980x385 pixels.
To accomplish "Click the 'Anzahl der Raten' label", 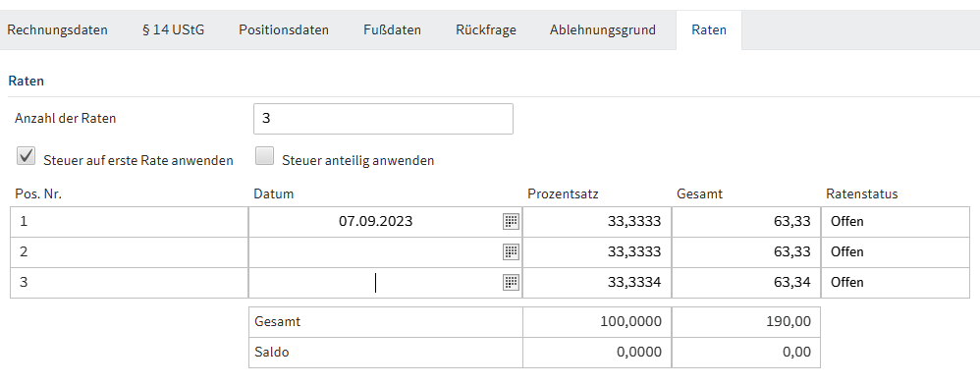I will [66, 118].
